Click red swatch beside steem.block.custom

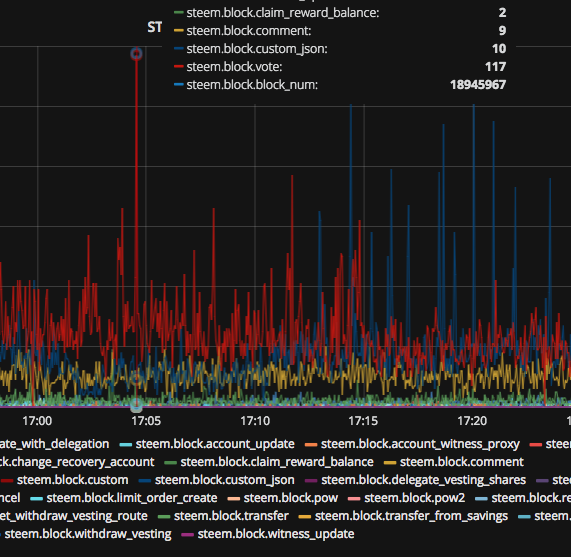(x=7, y=481)
